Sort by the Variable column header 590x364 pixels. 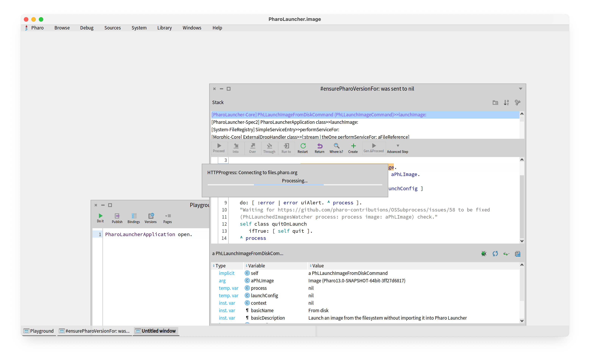[256, 266]
